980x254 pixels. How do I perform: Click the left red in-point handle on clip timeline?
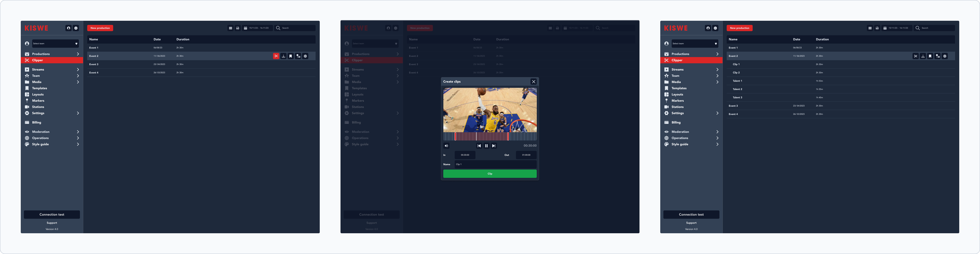click(x=455, y=137)
